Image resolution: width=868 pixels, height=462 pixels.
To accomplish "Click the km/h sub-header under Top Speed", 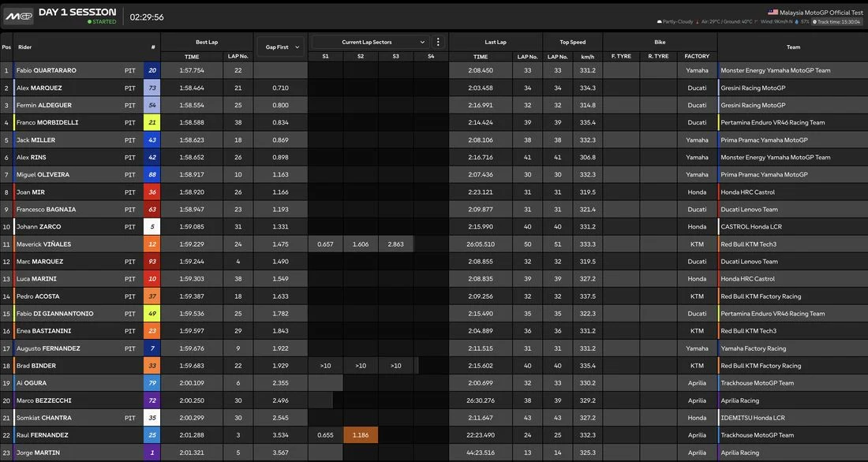I will (587, 57).
